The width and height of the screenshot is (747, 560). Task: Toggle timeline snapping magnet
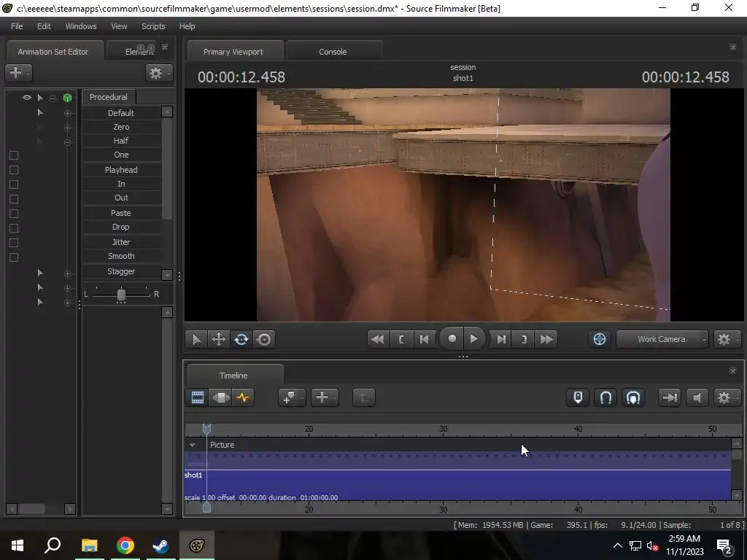pyautogui.click(x=605, y=397)
